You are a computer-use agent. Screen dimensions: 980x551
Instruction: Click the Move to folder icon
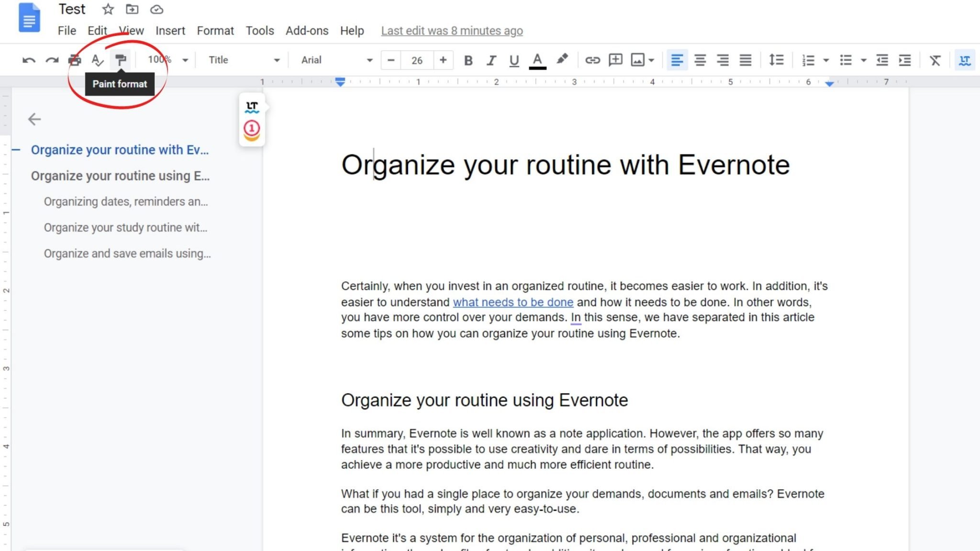coord(132,9)
